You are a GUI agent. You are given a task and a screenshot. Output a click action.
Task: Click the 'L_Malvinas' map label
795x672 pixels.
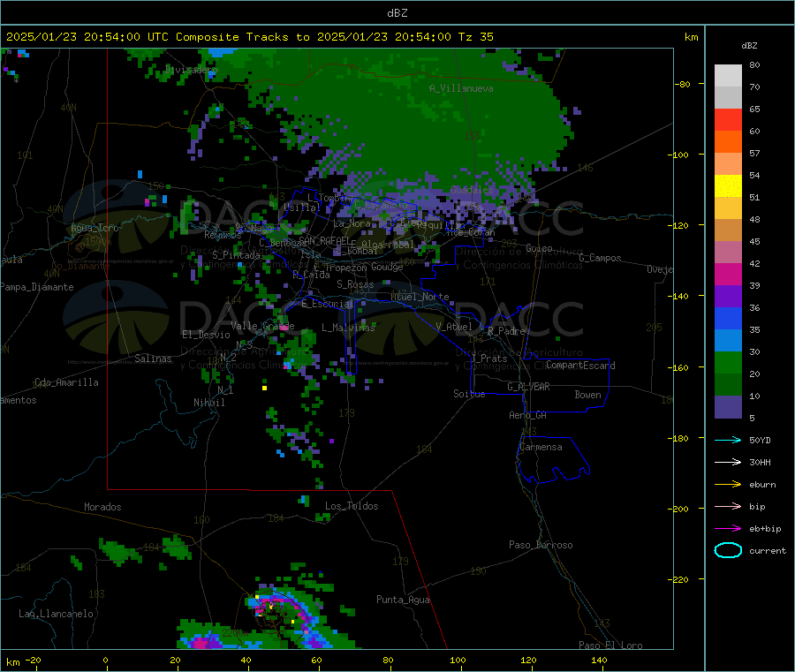point(348,328)
